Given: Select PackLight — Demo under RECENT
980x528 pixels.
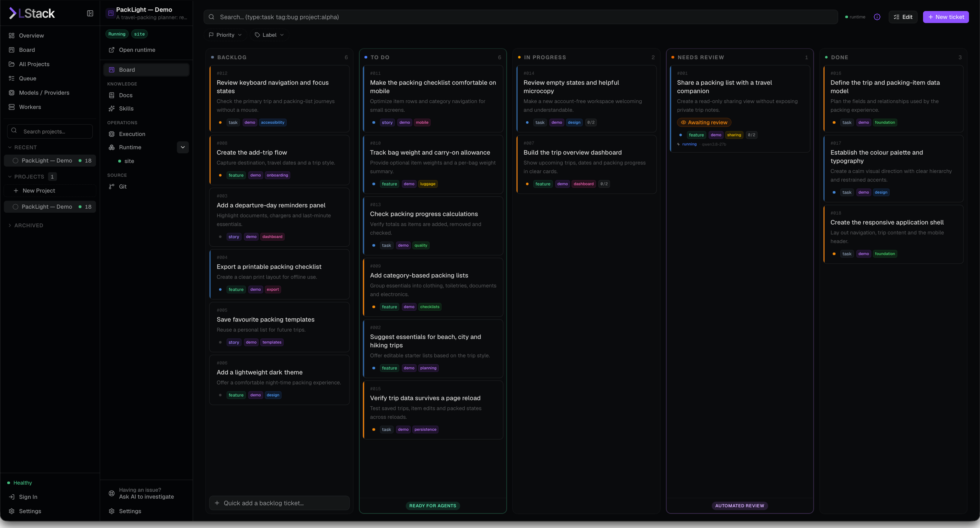Looking at the screenshot, I should pyautogui.click(x=50, y=161).
